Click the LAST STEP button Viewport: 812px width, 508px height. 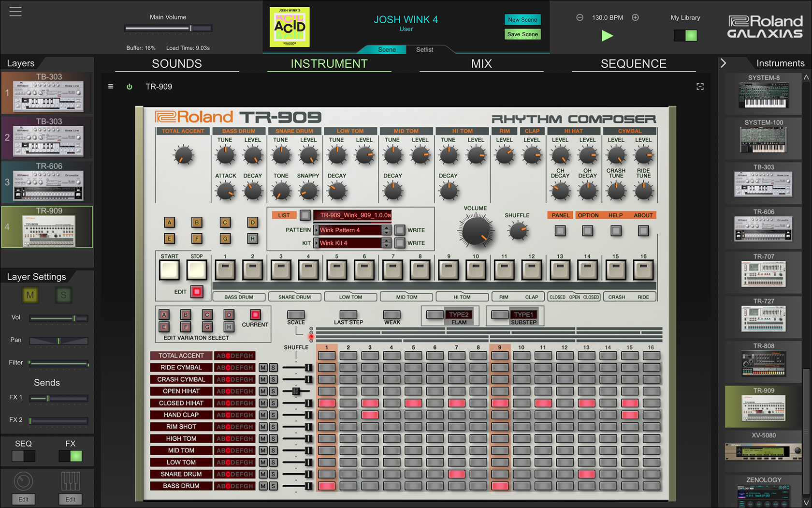(x=348, y=314)
